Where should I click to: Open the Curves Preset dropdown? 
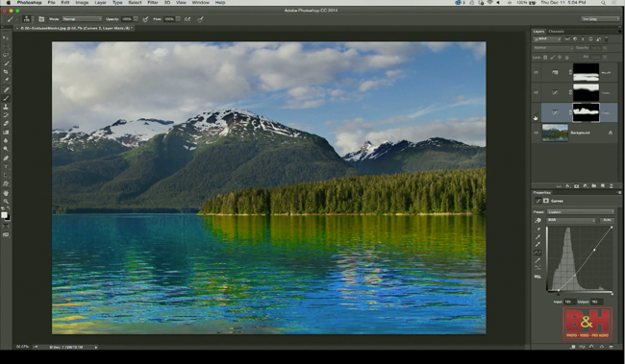click(x=581, y=212)
